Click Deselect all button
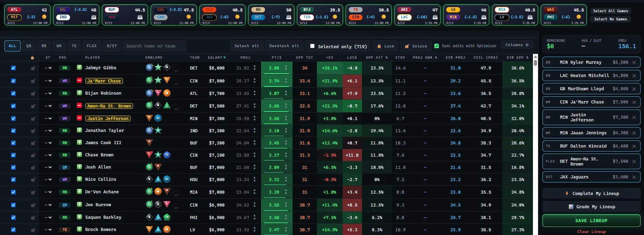This screenshot has height=235, width=644. (x=284, y=46)
